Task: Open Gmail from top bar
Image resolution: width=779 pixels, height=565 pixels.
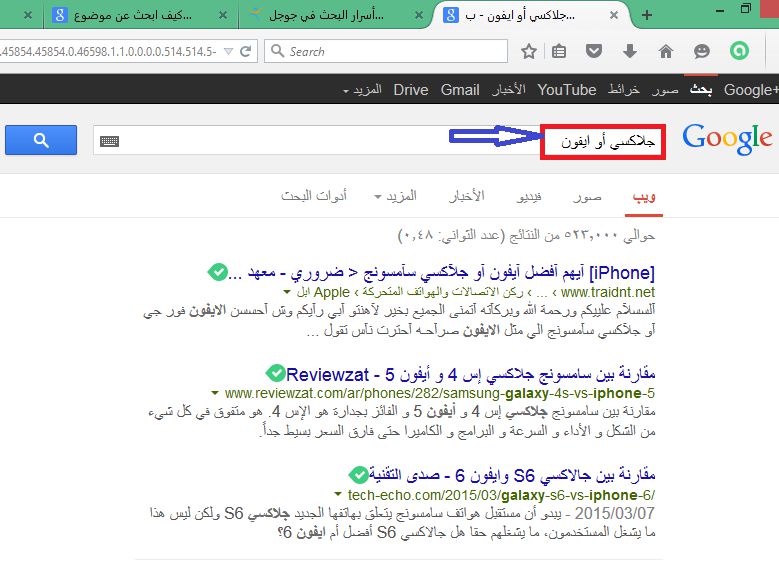Action: click(x=460, y=89)
